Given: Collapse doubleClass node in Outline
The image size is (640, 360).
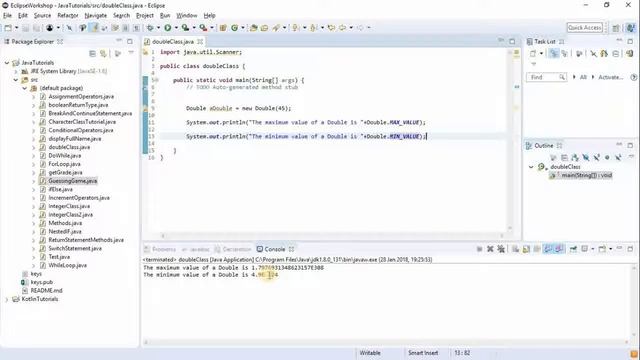Looking at the screenshot, I should coord(531,167).
